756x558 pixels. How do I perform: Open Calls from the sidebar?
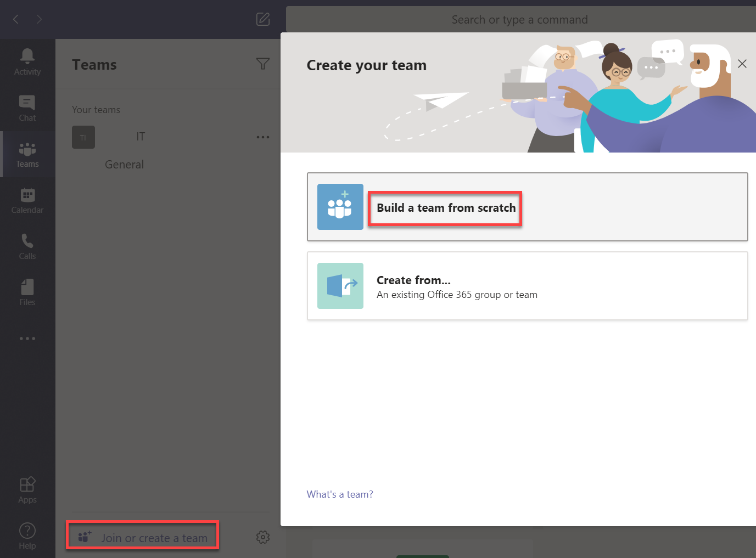click(27, 246)
